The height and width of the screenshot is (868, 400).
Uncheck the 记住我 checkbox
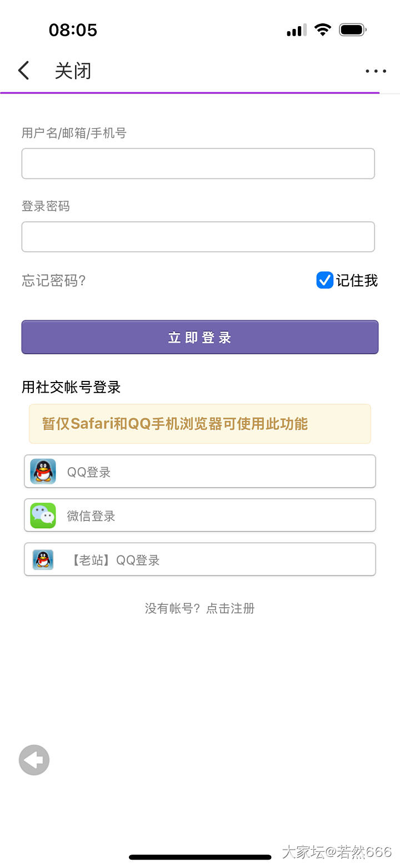coord(324,280)
